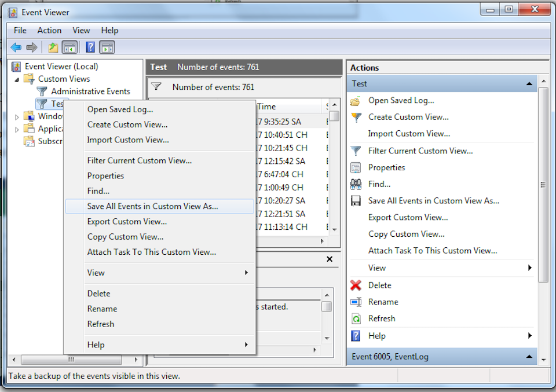
Task: Open the View menu in menu bar
Action: [x=81, y=31]
